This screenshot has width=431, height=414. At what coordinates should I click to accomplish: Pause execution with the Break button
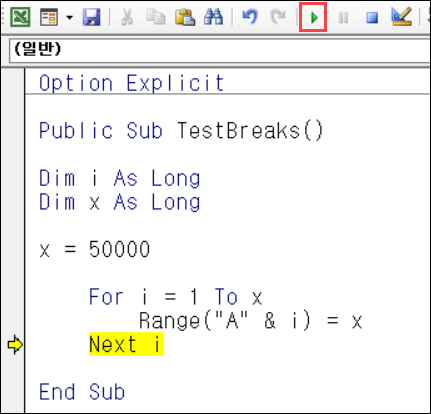[x=343, y=17]
